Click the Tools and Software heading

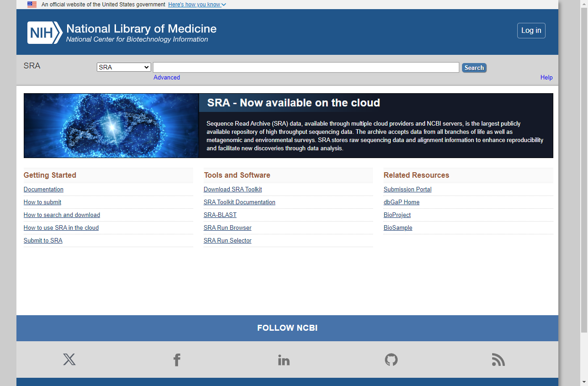[x=237, y=175]
